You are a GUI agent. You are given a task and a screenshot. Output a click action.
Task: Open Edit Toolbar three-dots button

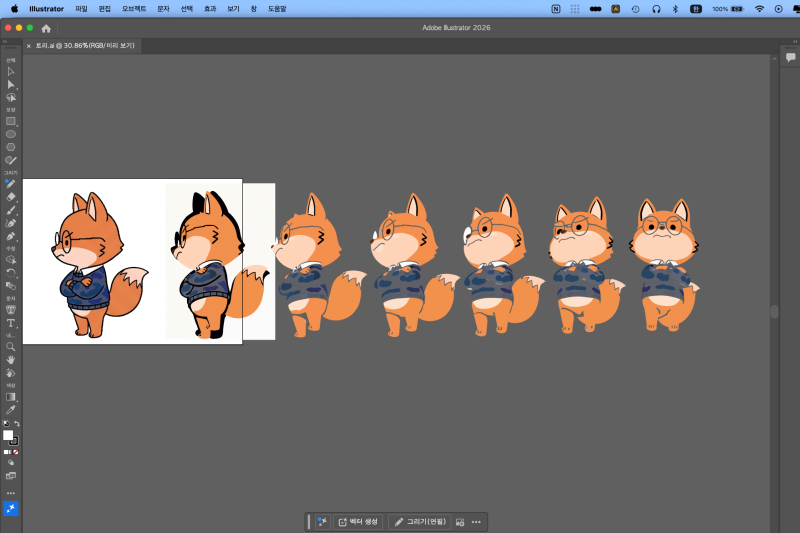pos(11,493)
